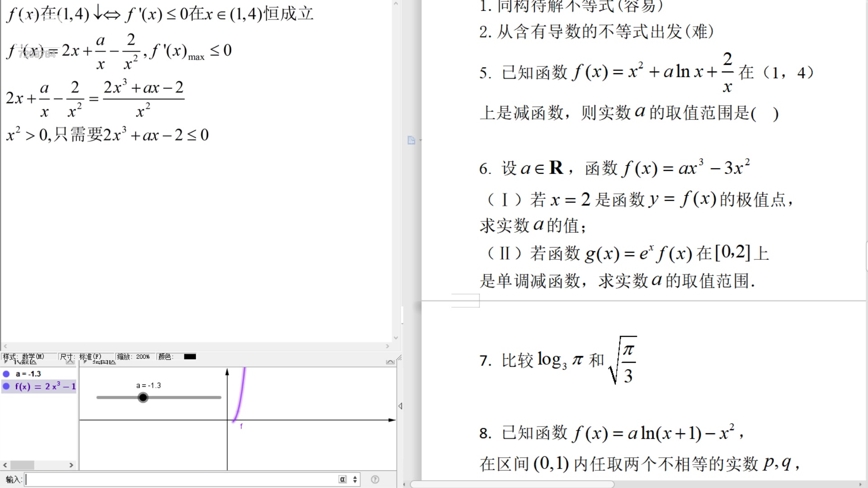Collapse algebra view with its caret button
The width and height of the screenshot is (868, 488).
pos(70,362)
